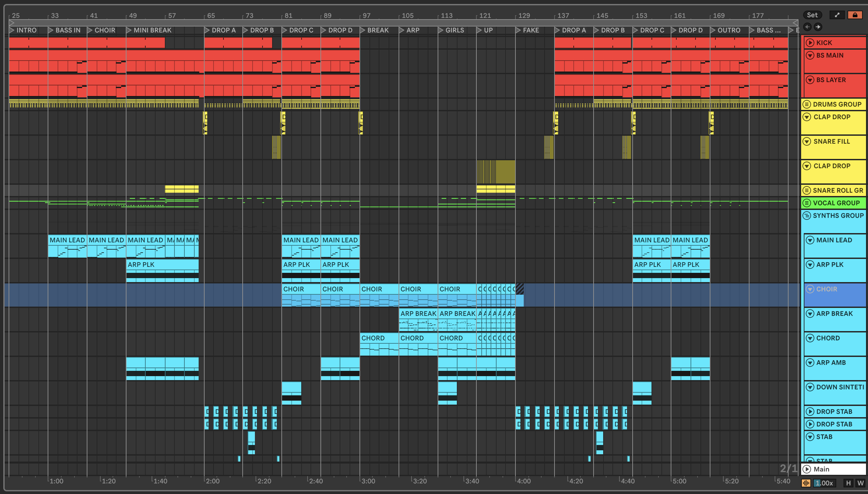The height and width of the screenshot is (494, 868).
Task: Adjust the 1.00x zoom slider field
Action: pos(824,483)
